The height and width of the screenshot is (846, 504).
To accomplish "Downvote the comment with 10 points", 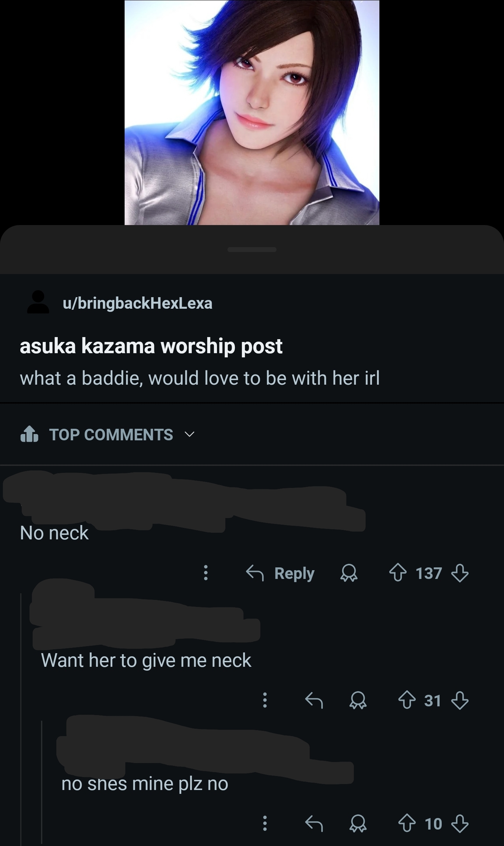I will pos(460,824).
